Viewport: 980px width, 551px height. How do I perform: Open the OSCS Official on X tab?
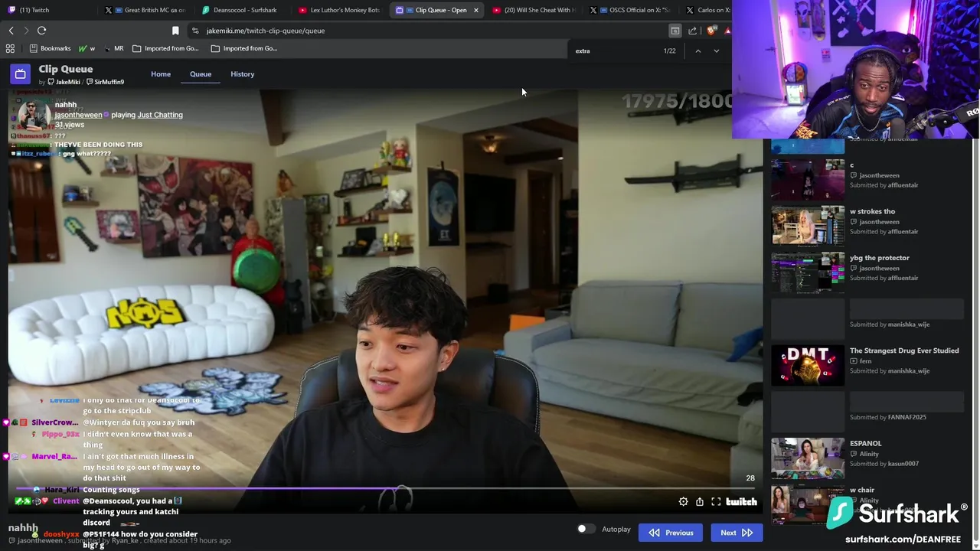click(x=631, y=10)
